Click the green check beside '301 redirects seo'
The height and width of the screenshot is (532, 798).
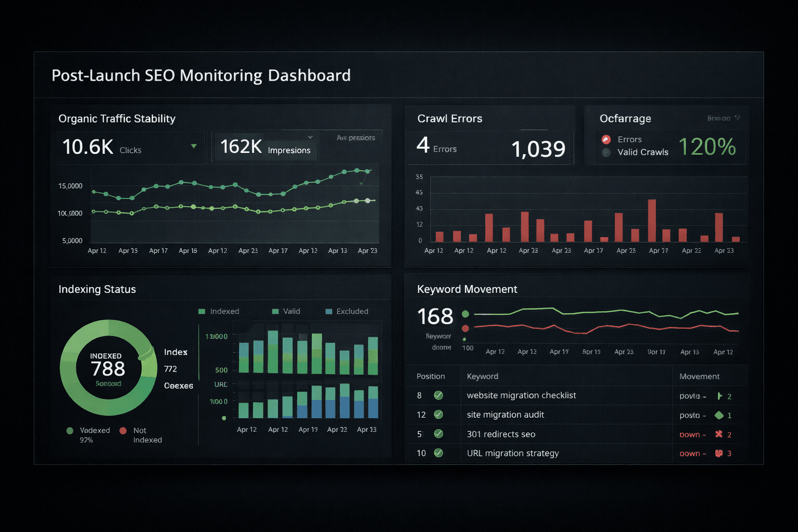click(440, 434)
